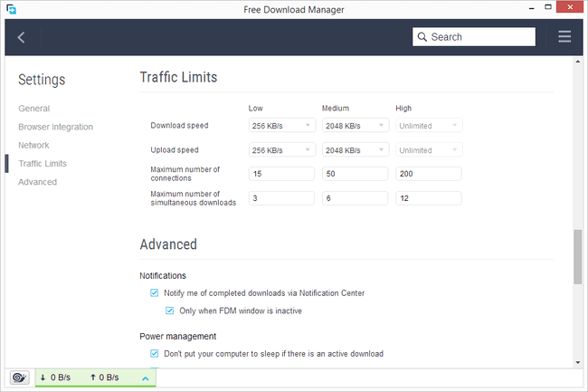Click the Settings title text
This screenshot has width=588, height=392.
click(x=42, y=80)
